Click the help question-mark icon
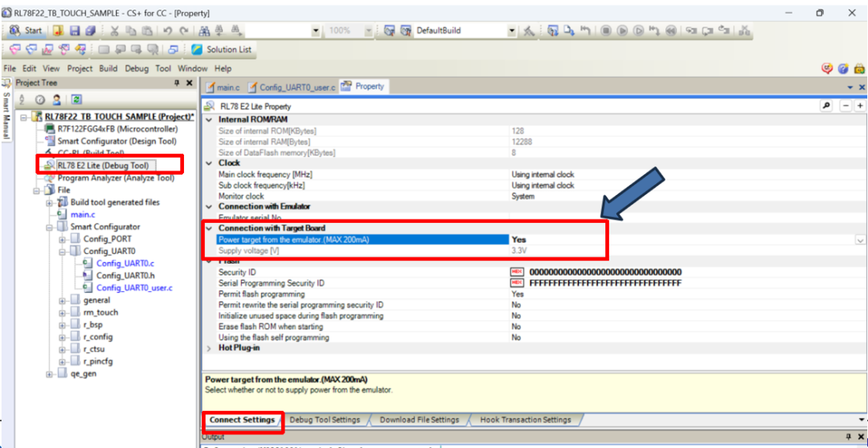The image size is (868, 448). (x=843, y=68)
